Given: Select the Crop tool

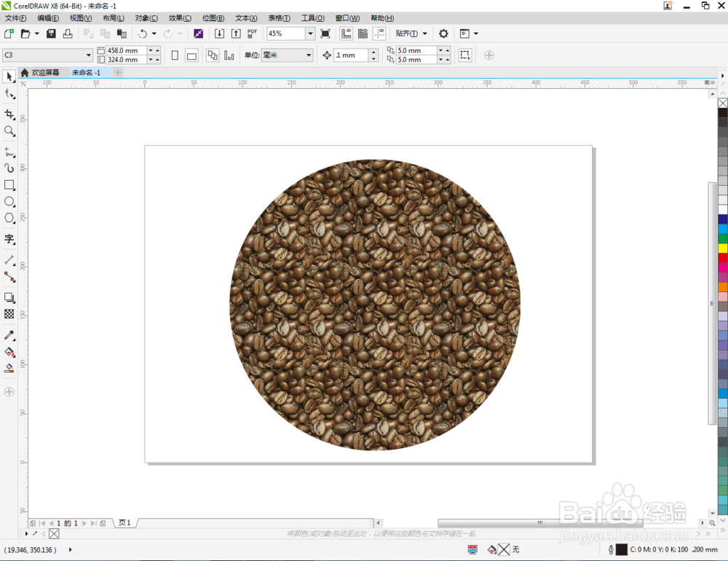Looking at the screenshot, I should click(x=9, y=114).
